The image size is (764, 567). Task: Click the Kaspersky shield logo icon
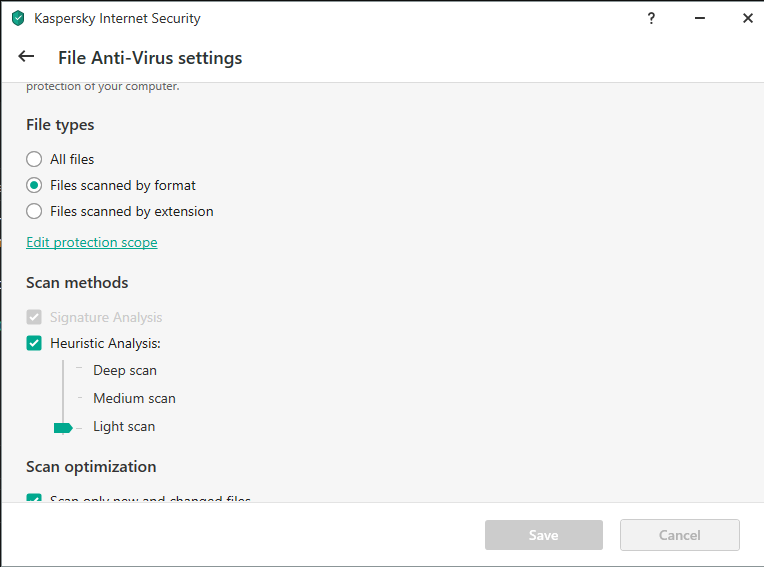click(17, 18)
